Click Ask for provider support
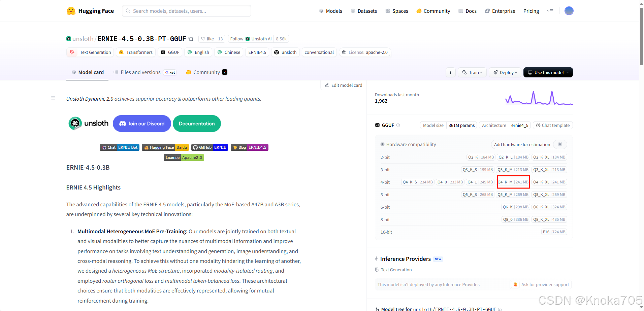The height and width of the screenshot is (311, 644). pos(541,284)
